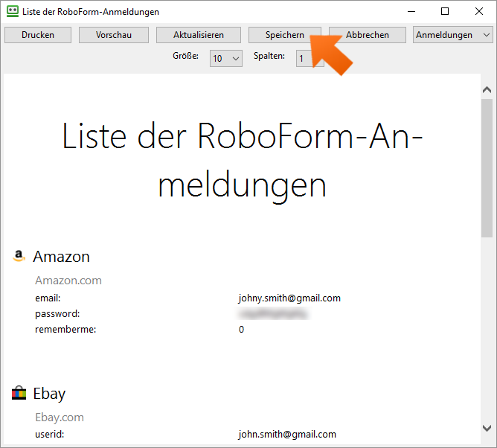Open the Ebay.com link
The height and width of the screenshot is (448, 497).
point(60,417)
